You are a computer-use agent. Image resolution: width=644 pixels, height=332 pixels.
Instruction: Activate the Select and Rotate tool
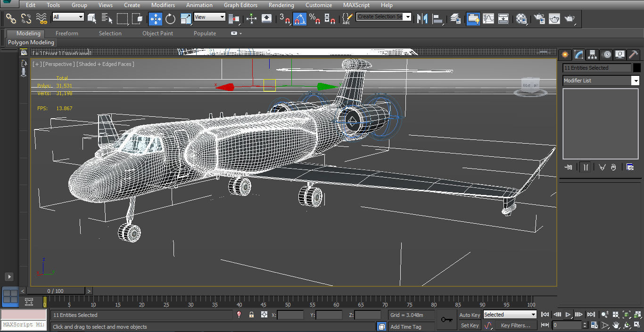[170, 19]
